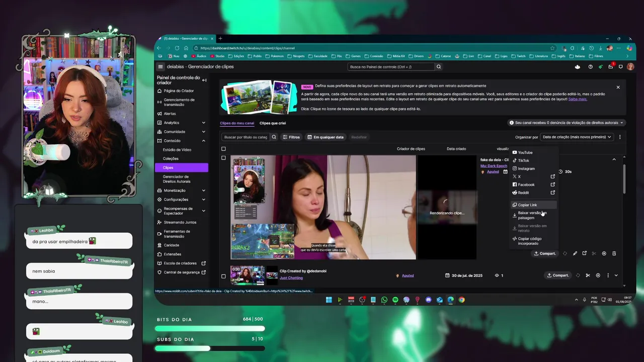Edit first clip with the brush icon
Screen dimensions: 644x362
(575, 253)
